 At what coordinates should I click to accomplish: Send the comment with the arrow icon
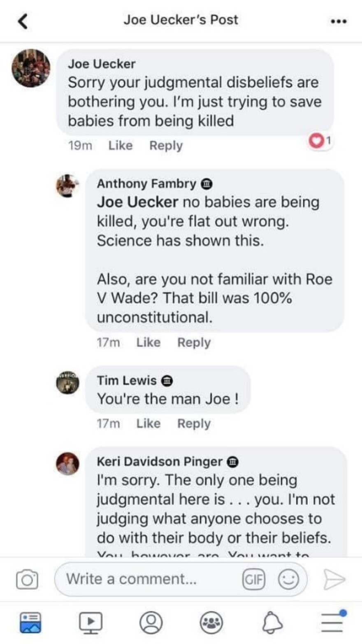335,579
